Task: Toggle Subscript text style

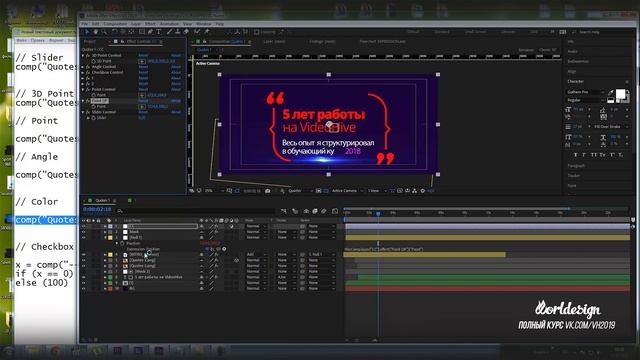Action: [x=620, y=155]
